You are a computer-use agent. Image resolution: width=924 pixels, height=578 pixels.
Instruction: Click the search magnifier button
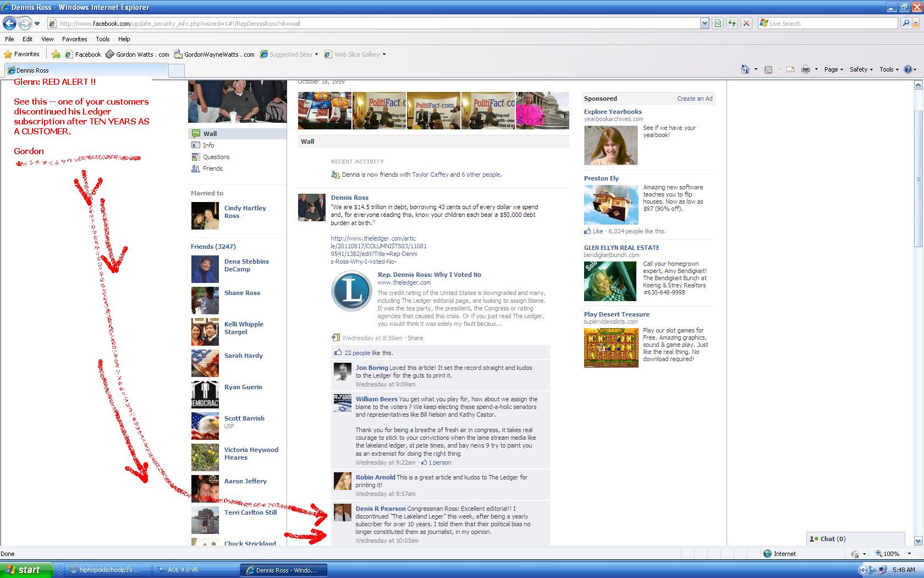coord(905,23)
